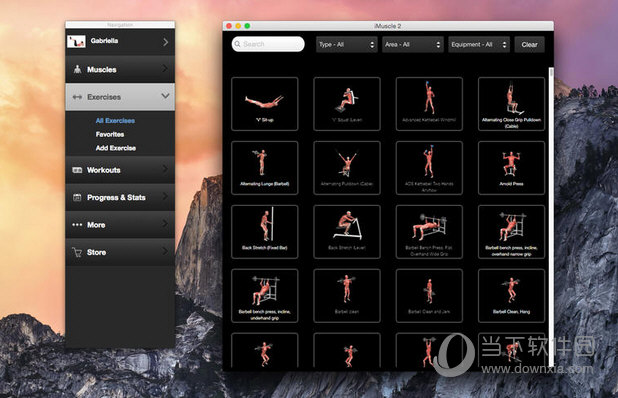Viewport: 618px width, 398px height.
Task: Open the Arnold Press exercise card
Action: click(512, 168)
